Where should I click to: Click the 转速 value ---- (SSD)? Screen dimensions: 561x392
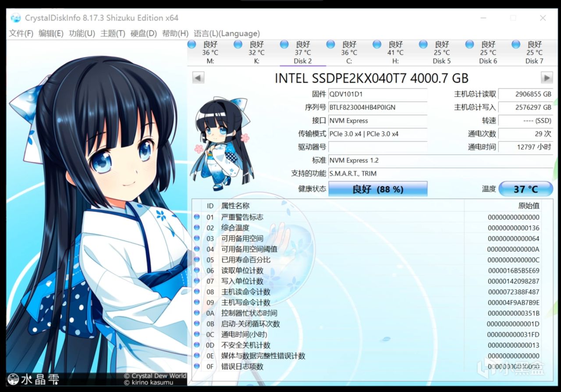tap(526, 121)
